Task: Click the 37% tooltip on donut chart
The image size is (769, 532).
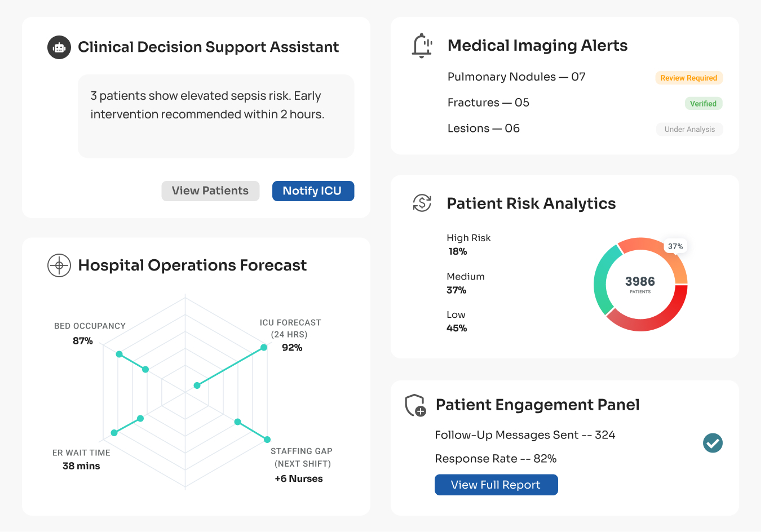Action: click(675, 246)
